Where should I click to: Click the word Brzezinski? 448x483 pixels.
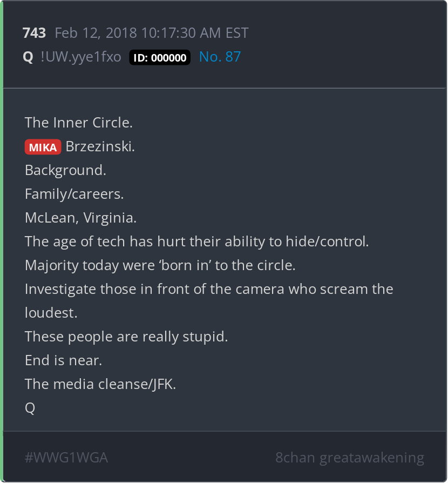(x=100, y=146)
